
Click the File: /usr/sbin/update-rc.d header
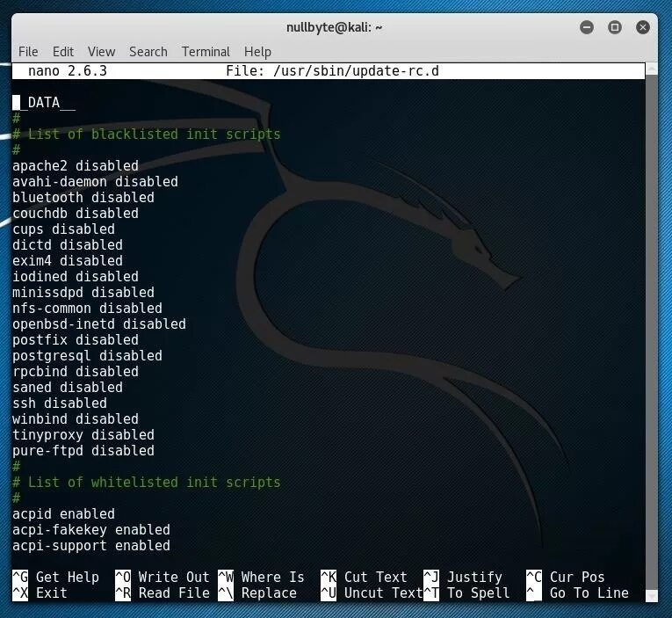[332, 71]
